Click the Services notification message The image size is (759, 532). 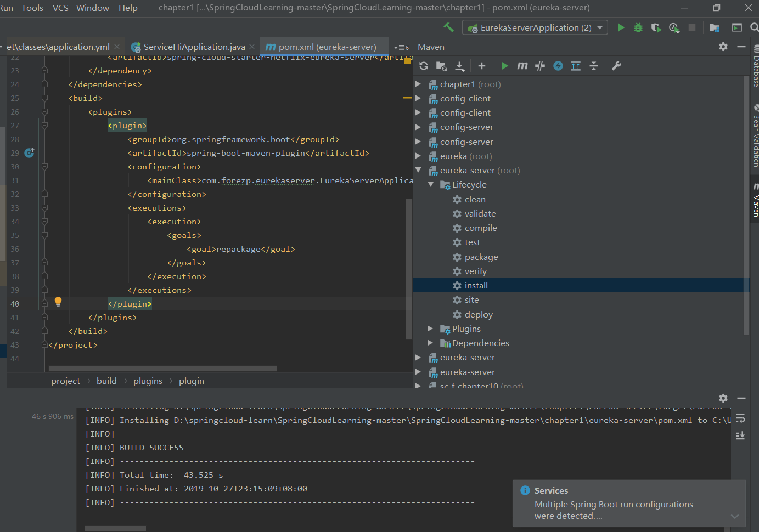tap(614, 510)
